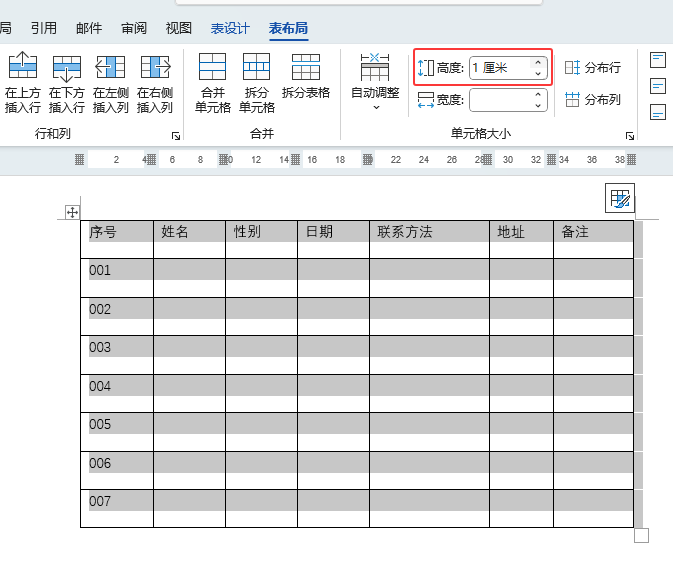Switch to the 视图 ribbon tab
Image resolution: width=673 pixels, height=574 pixels.
click(179, 28)
